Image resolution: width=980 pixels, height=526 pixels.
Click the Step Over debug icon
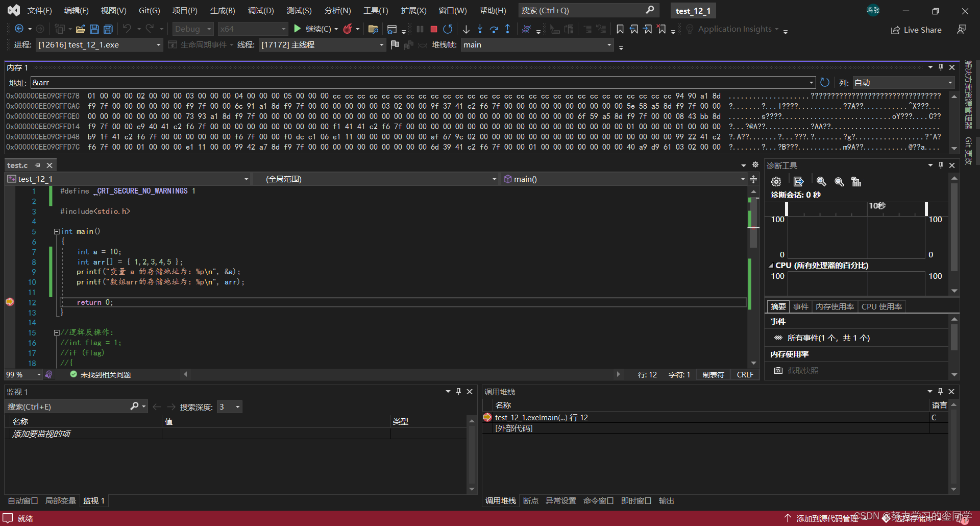pyautogui.click(x=494, y=29)
